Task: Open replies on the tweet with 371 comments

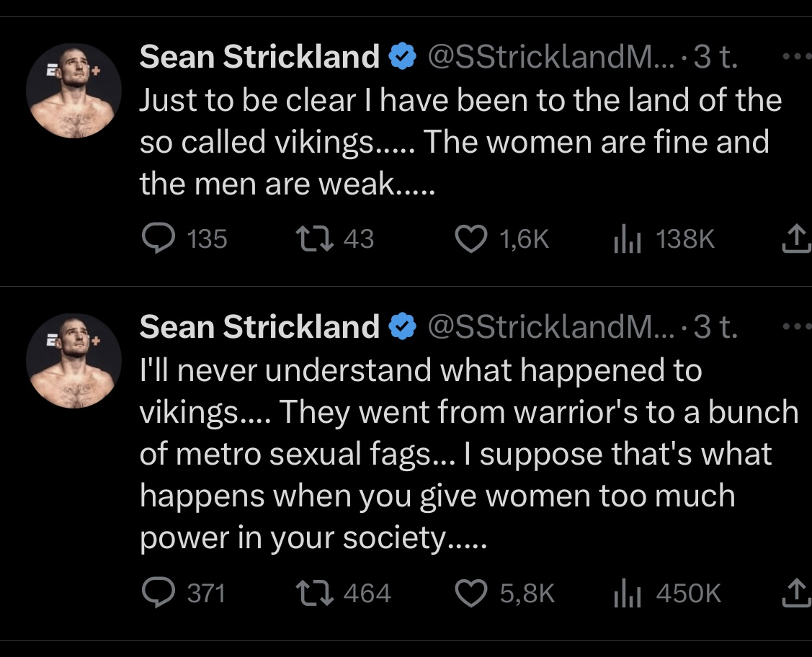Action: [x=155, y=593]
